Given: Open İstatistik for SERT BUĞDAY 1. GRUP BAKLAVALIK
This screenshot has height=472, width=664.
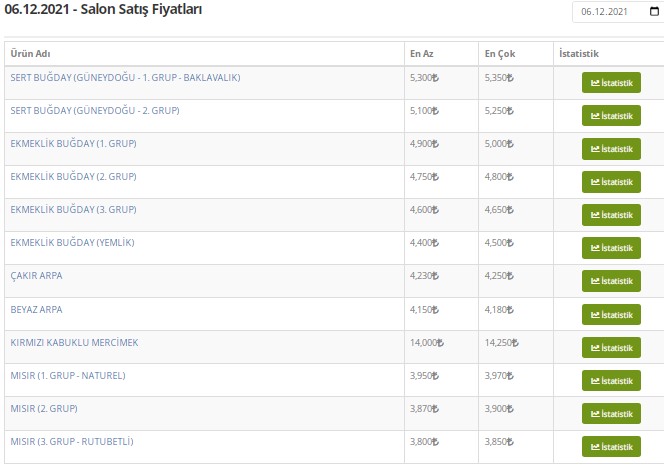Looking at the screenshot, I should 611,83.
